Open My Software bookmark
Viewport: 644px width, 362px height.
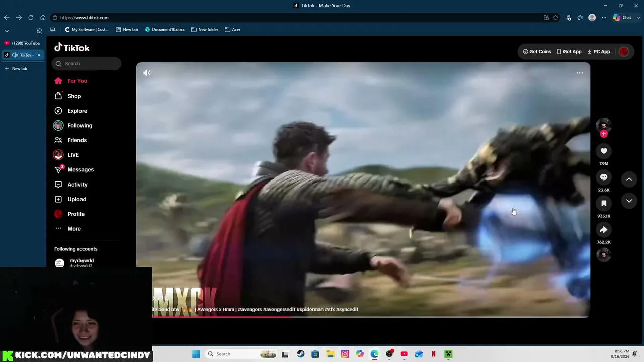click(x=87, y=30)
